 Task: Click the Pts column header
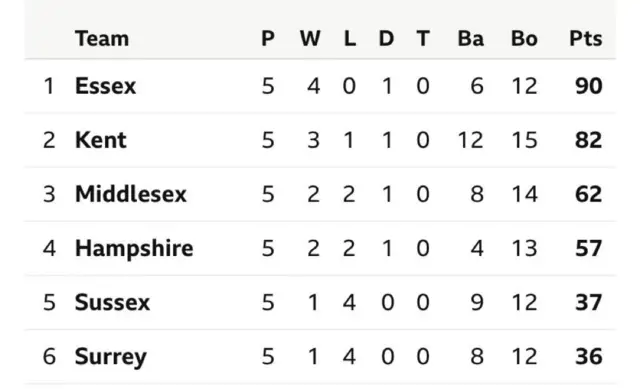point(586,39)
